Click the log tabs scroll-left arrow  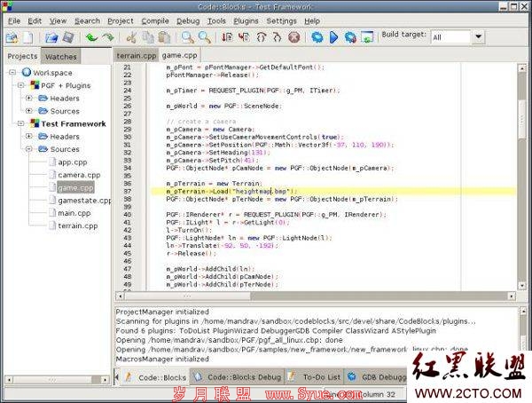117,377
